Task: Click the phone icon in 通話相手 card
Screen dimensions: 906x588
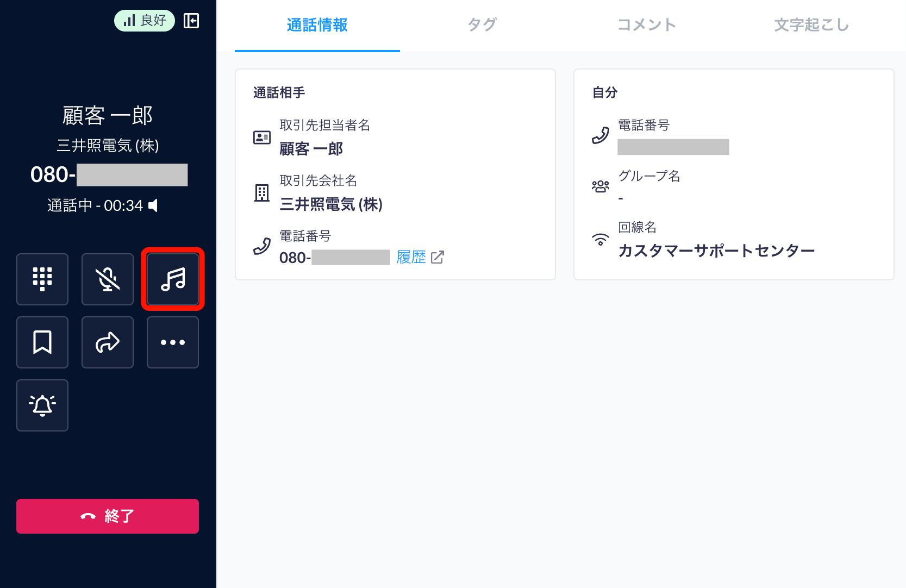Action: pos(262,247)
